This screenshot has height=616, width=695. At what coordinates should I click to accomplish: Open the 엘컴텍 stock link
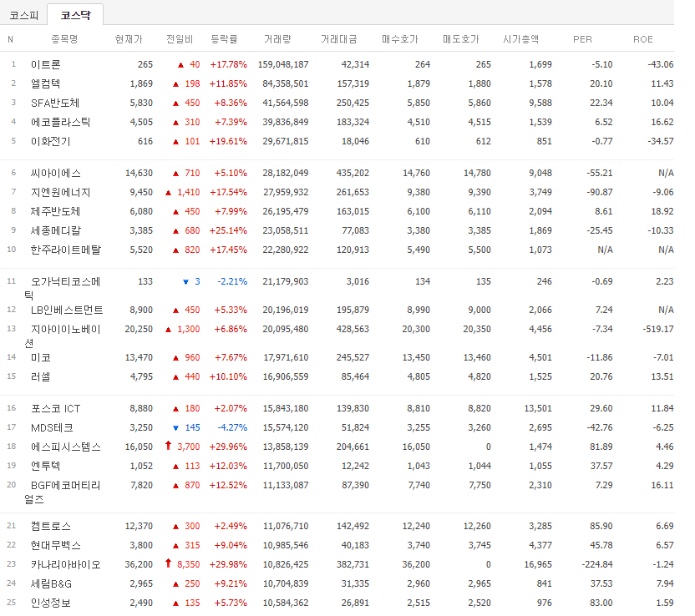coord(45,83)
